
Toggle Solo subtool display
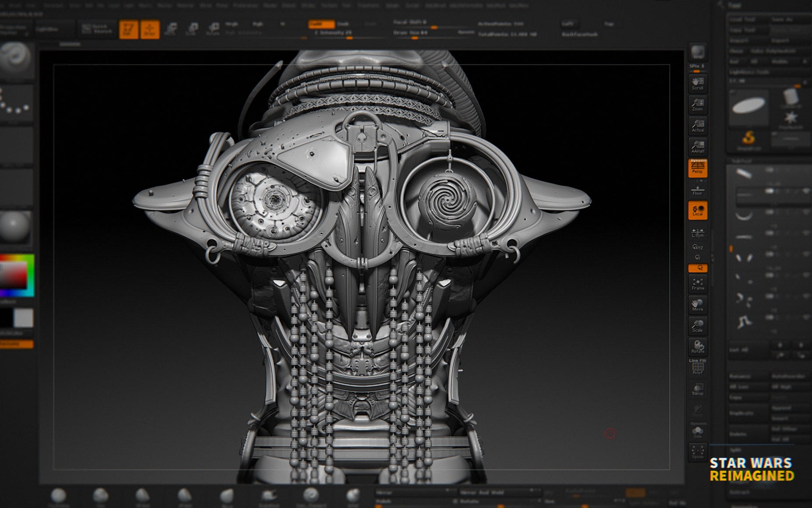click(697, 430)
